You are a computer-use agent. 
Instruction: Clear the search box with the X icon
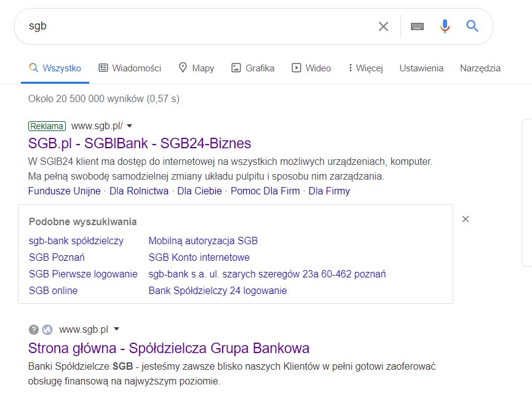click(x=383, y=26)
